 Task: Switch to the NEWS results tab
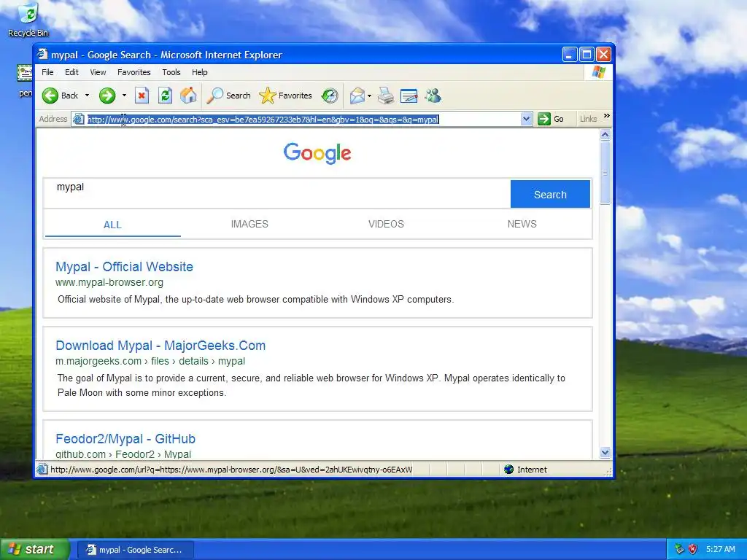pyautogui.click(x=522, y=224)
